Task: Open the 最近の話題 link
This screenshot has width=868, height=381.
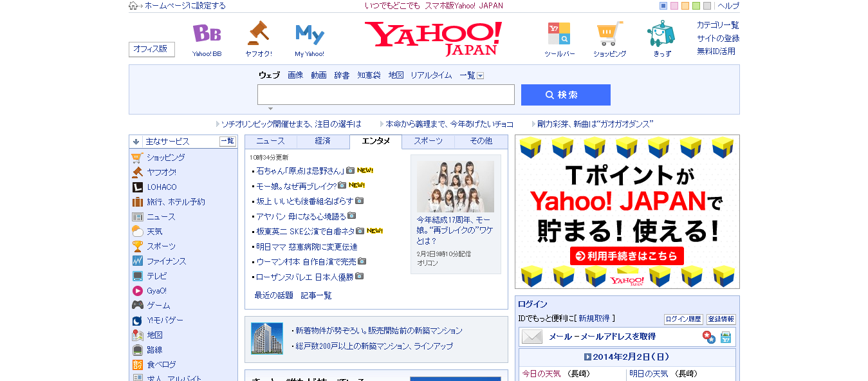Action: pyautogui.click(x=274, y=295)
